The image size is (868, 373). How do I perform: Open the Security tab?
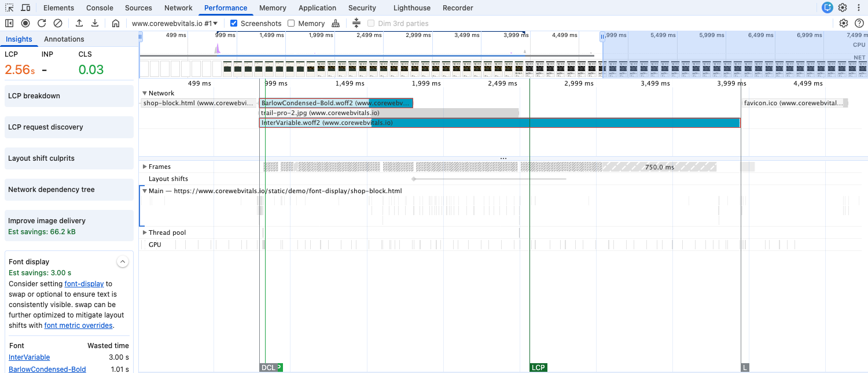[x=362, y=8]
